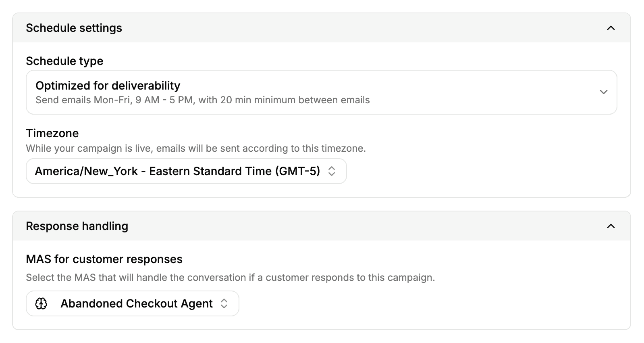Click the "Schedule settings" header title

coord(74,28)
